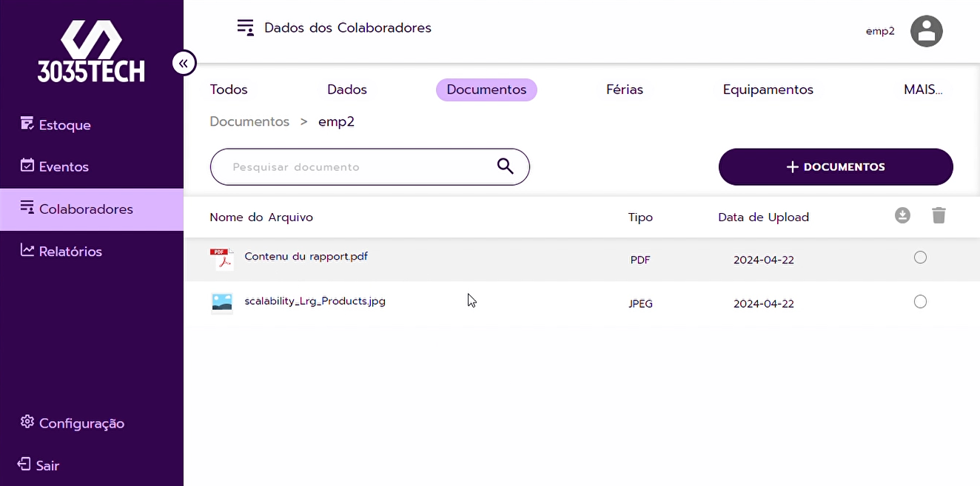The image size is (980, 486).
Task: Click the Dados dos Colaboradores page title
Action: [348, 28]
